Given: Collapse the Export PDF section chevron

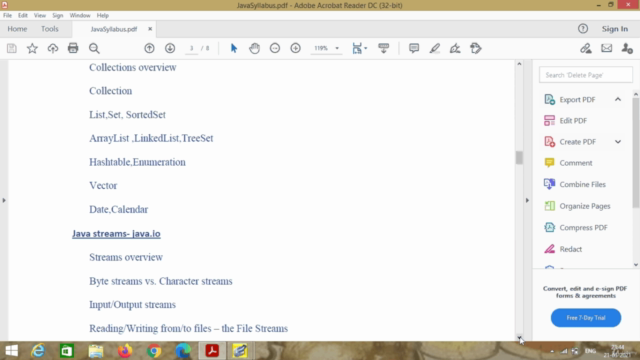Looking at the screenshot, I should 618,99.
